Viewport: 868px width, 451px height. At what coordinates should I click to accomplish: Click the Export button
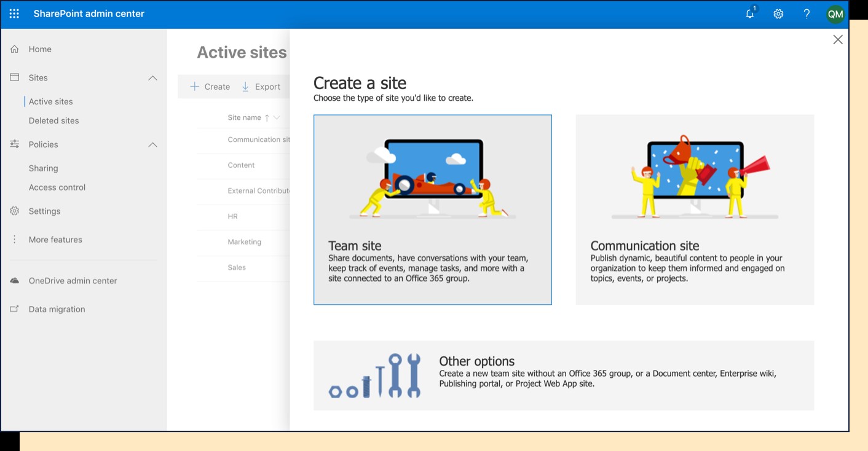tap(261, 87)
